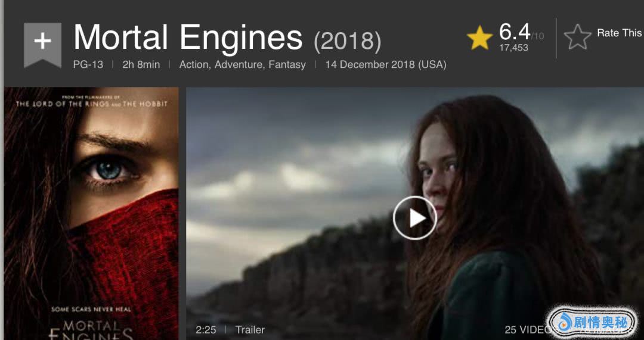Click the empty Rate This star icon
This screenshot has width=644, height=340.
pos(577,37)
